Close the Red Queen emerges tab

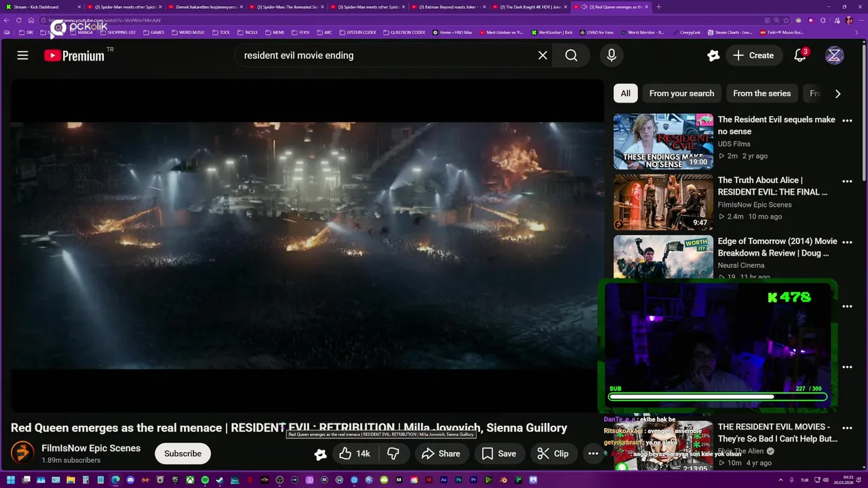coord(647,7)
